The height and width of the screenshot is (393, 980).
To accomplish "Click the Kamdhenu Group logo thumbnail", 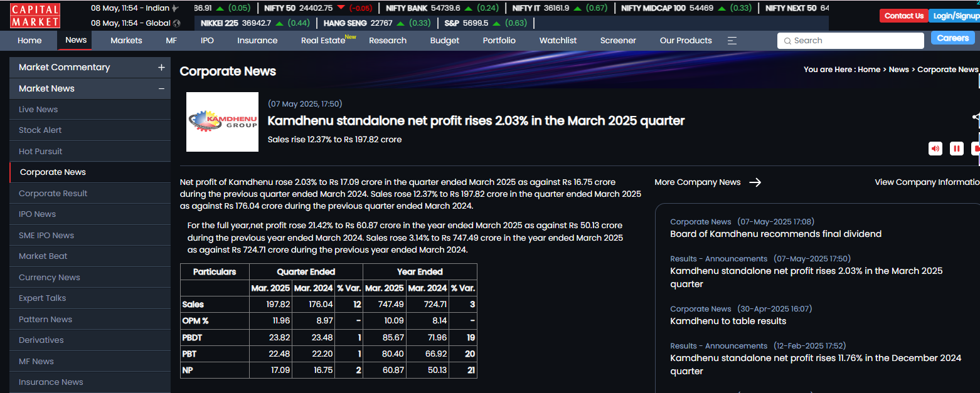I will click(222, 122).
